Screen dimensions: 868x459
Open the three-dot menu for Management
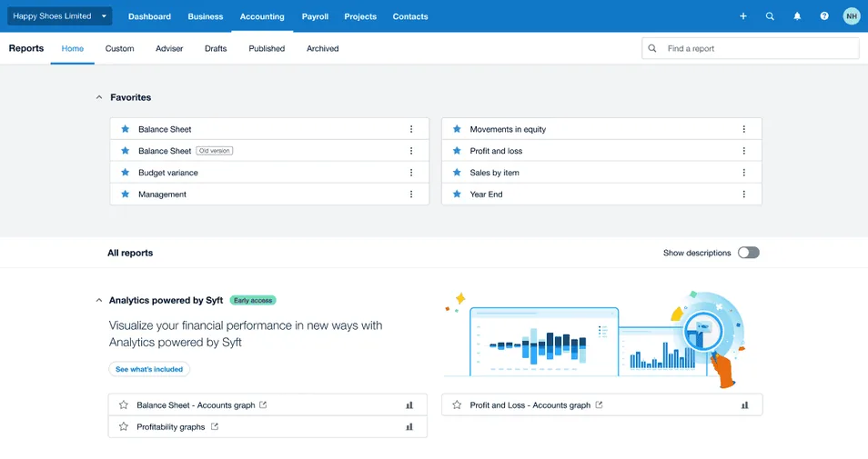411,195
